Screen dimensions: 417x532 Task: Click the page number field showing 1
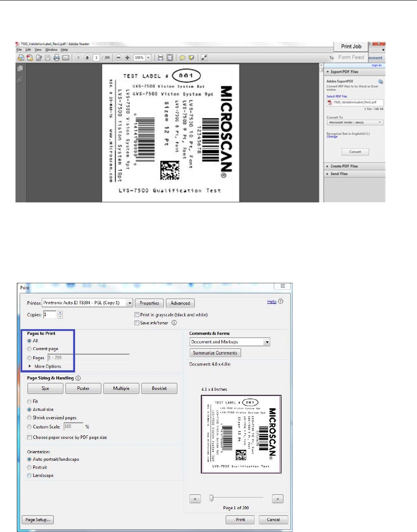pyautogui.click(x=97, y=58)
